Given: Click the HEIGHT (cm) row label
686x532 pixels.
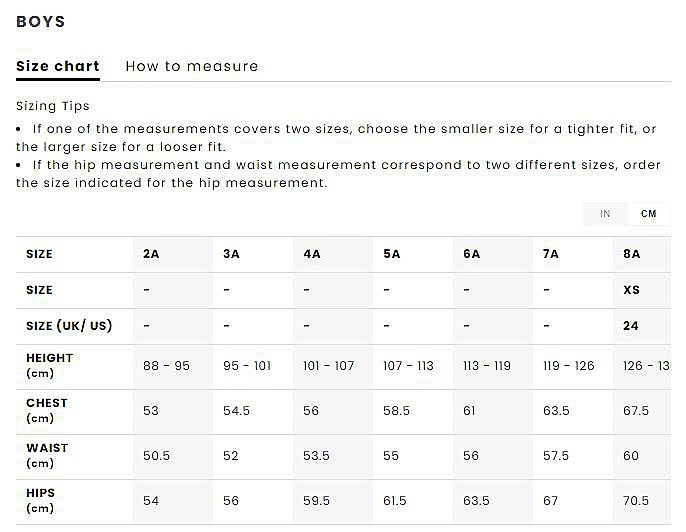Looking at the screenshot, I should tap(50, 366).
